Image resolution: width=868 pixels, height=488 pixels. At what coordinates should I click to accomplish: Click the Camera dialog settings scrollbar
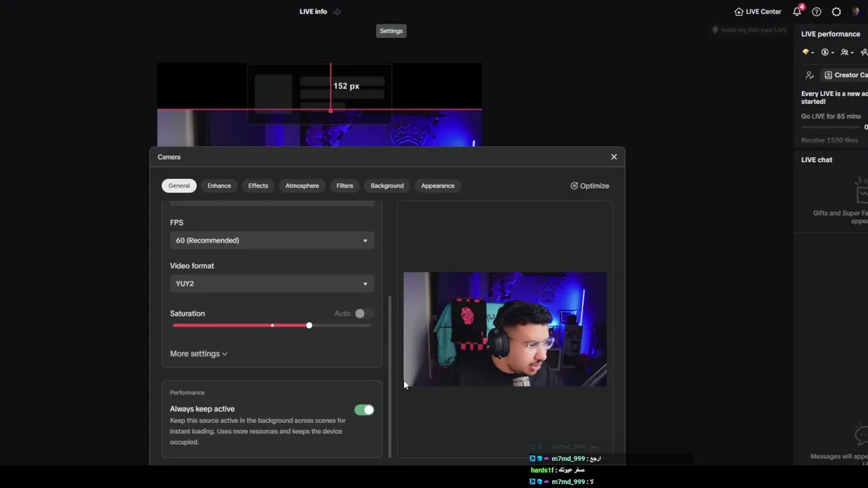[x=390, y=377]
